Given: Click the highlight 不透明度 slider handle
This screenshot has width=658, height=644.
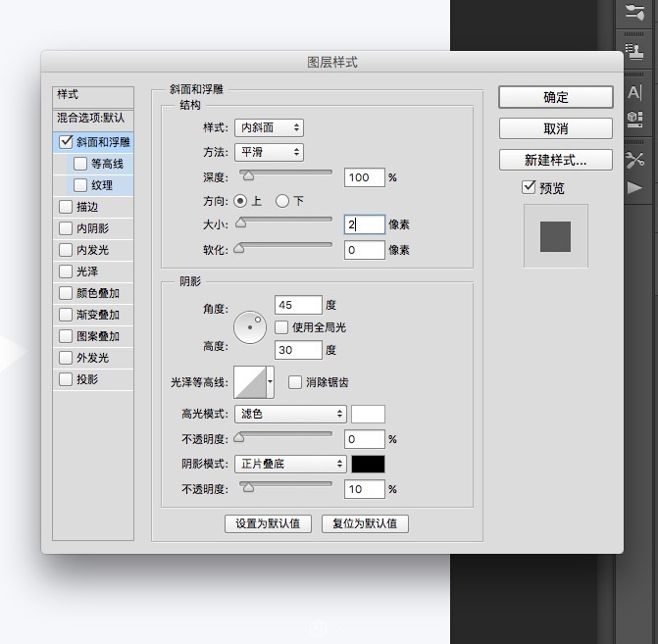Looking at the screenshot, I should tap(238, 437).
